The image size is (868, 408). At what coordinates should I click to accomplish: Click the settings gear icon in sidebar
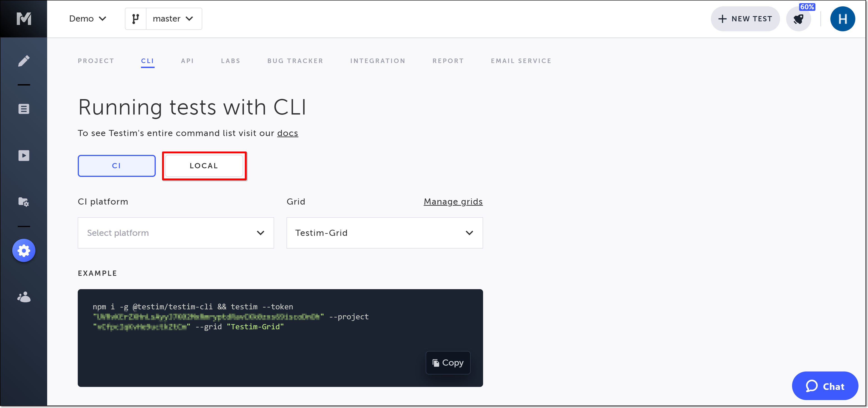pos(24,251)
